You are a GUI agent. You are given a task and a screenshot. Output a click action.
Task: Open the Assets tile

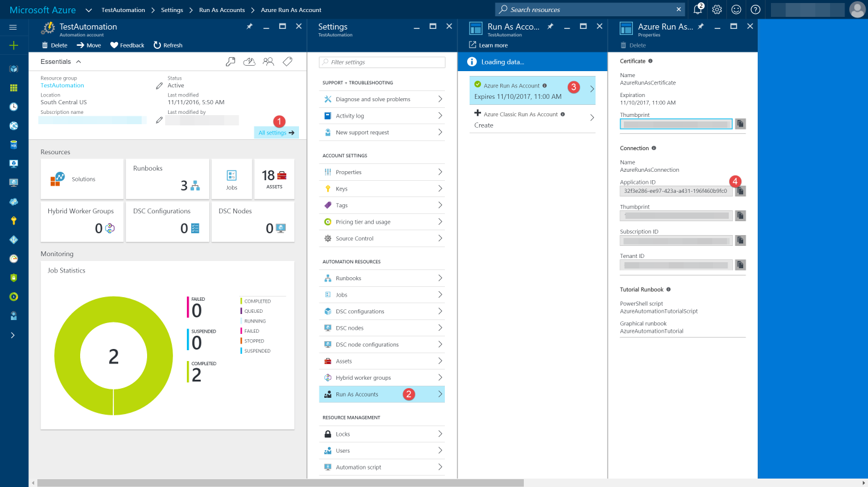(274, 179)
